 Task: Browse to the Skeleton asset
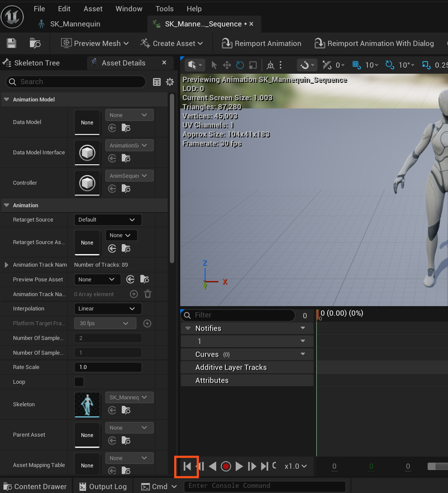[126, 410]
